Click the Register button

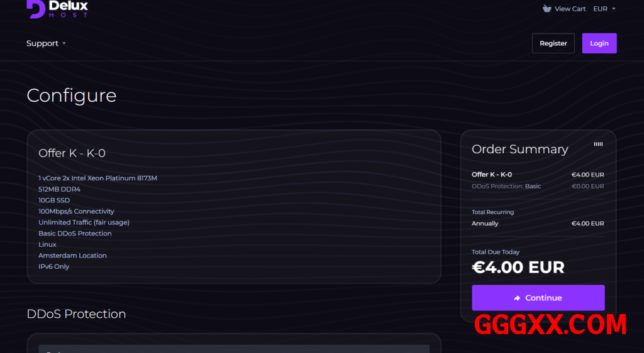tap(553, 43)
